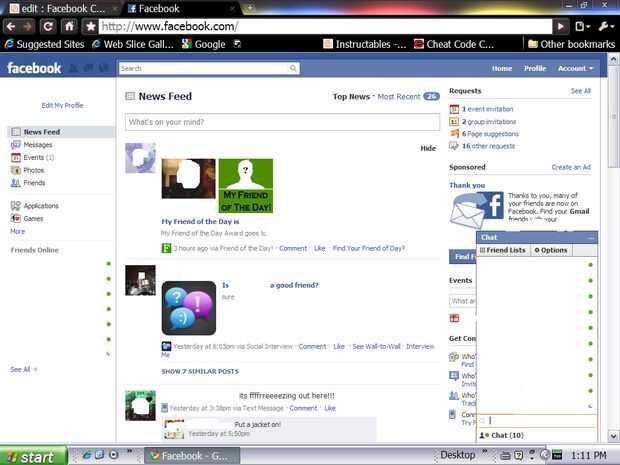Click See All next to Requests
620x465 pixels.
(580, 91)
